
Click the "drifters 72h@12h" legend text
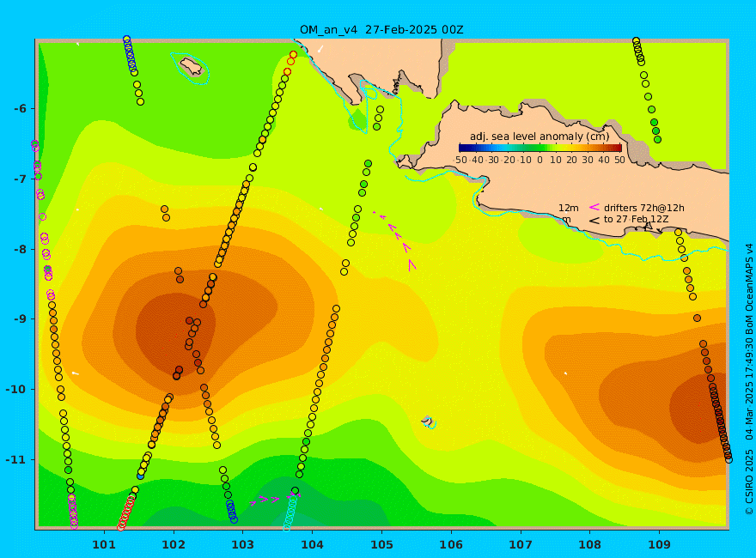(x=644, y=208)
